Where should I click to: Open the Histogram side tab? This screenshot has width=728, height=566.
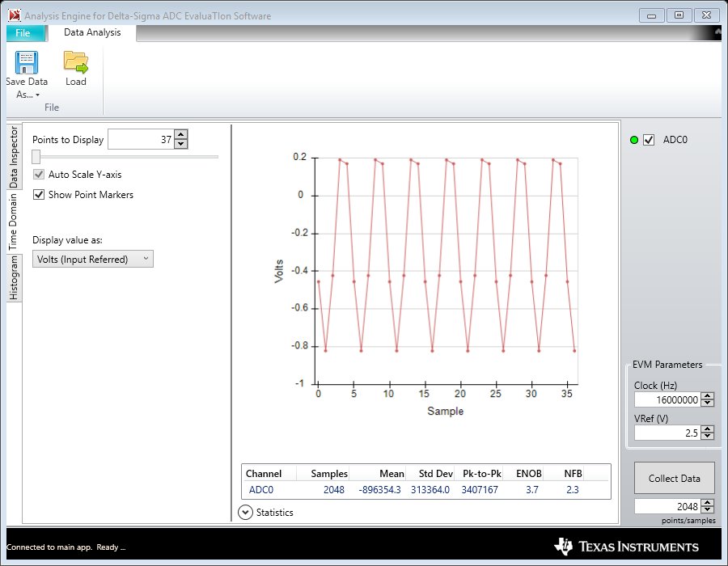click(14, 277)
